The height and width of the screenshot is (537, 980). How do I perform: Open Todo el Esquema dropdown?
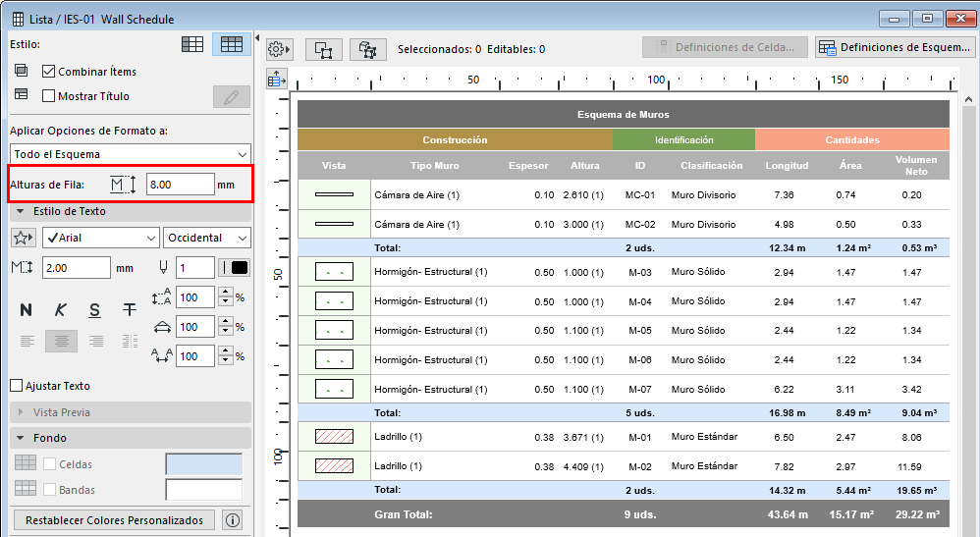point(130,154)
